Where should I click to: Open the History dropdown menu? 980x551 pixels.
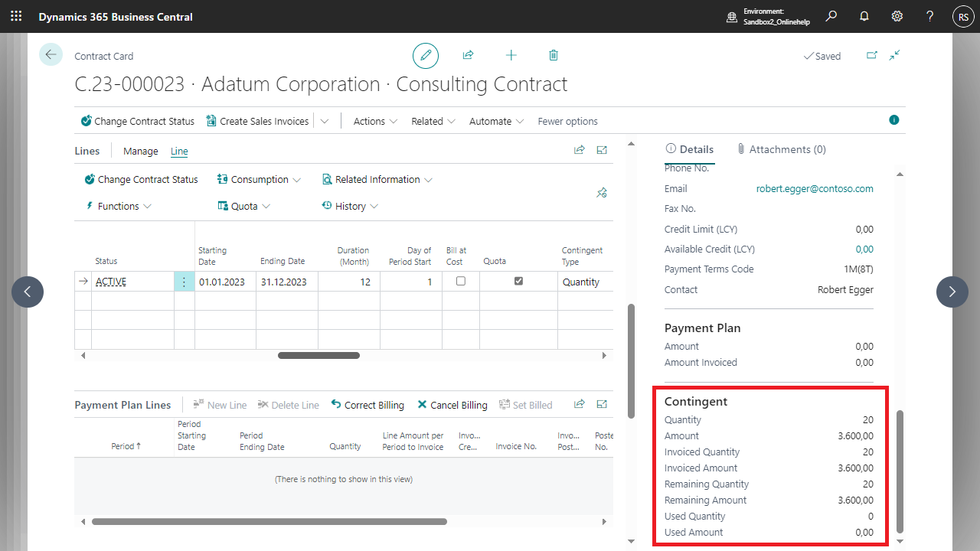[350, 206]
